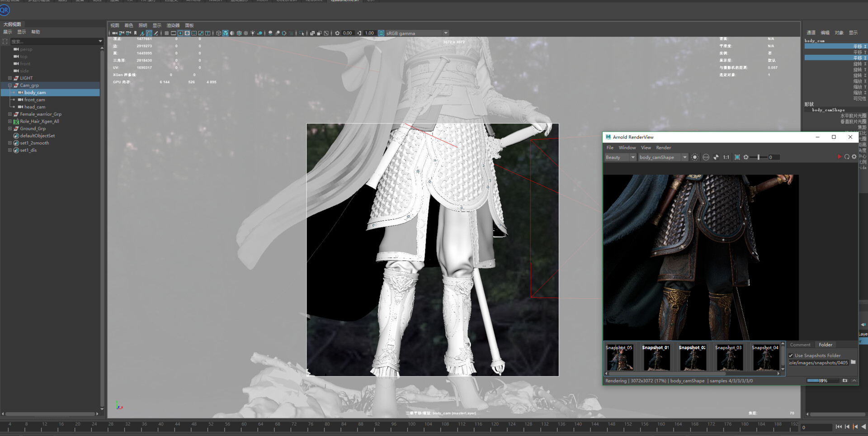
Task: Click the RGB channel icon in RenderView
Action: [x=706, y=157]
